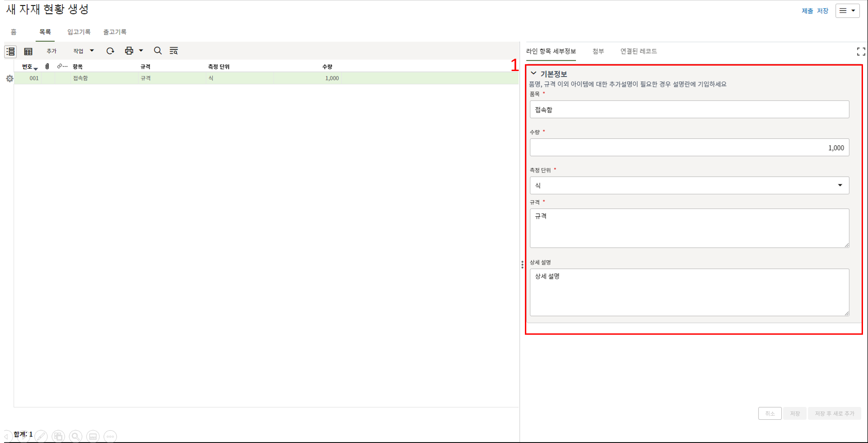Screen dimensions: 868x443
Task: Expand the details panel to fullscreen
Action: pos(860,52)
